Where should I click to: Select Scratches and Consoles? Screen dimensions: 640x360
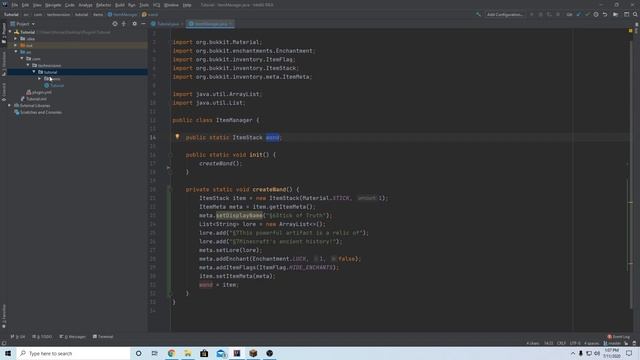tap(38, 112)
